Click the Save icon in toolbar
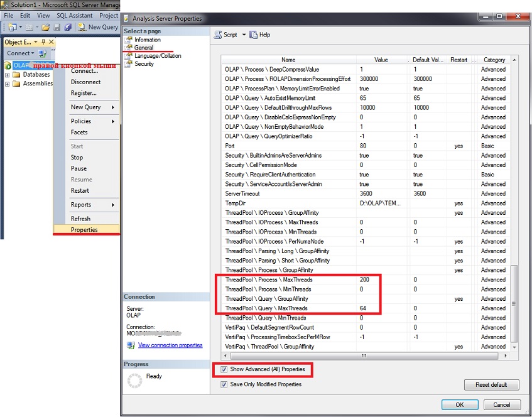532x417 pixels. pos(57,27)
